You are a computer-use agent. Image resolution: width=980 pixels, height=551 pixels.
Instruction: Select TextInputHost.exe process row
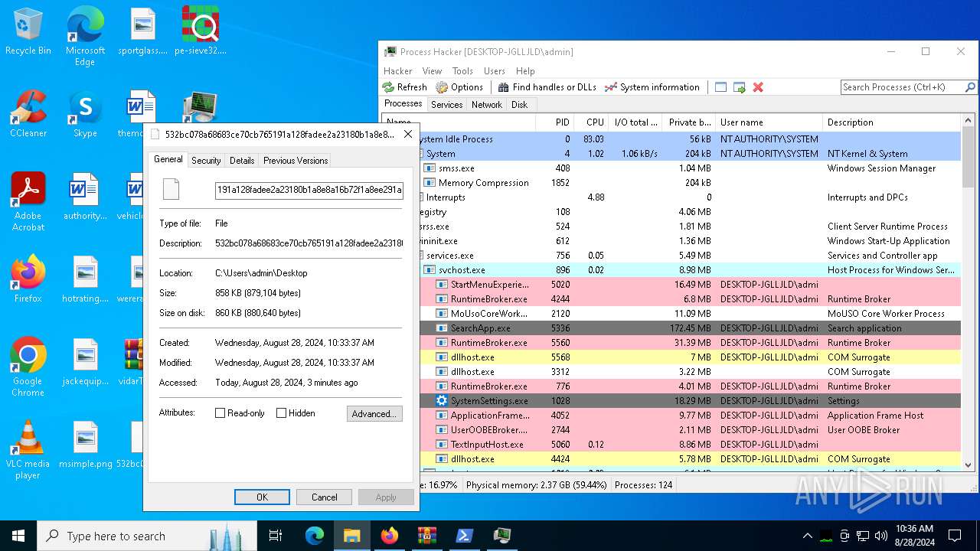(x=690, y=445)
